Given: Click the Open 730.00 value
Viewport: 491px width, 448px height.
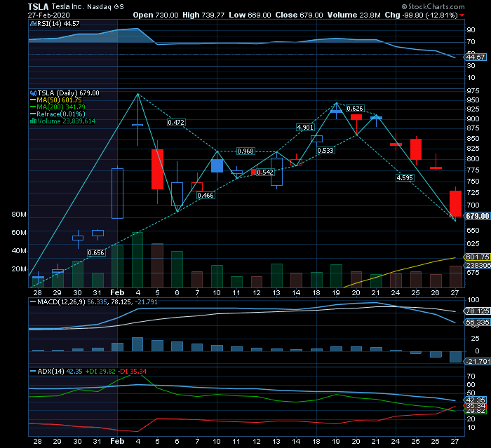Looking at the screenshot, I should [156, 15].
